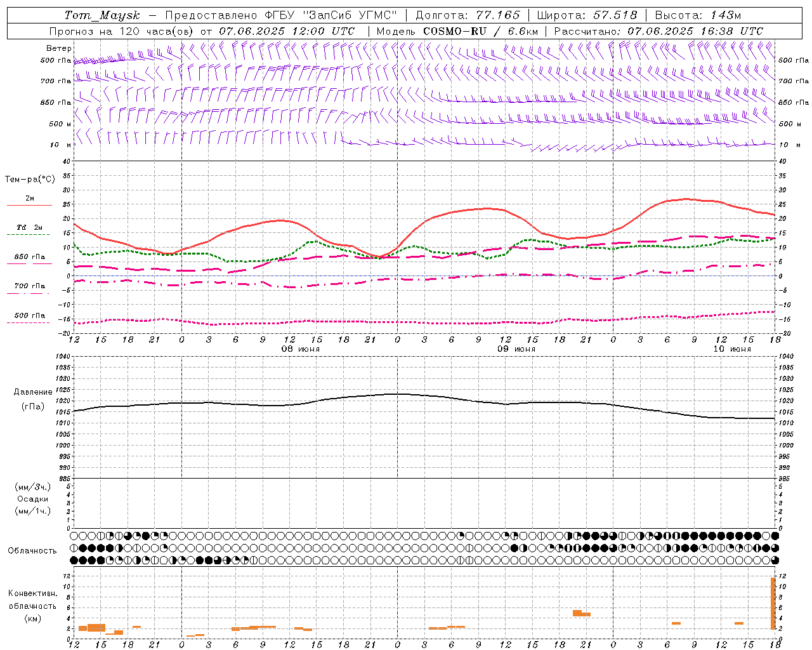Click the Широта: 57.518 latitude value
The width and height of the screenshot is (812, 650).
click(x=587, y=15)
